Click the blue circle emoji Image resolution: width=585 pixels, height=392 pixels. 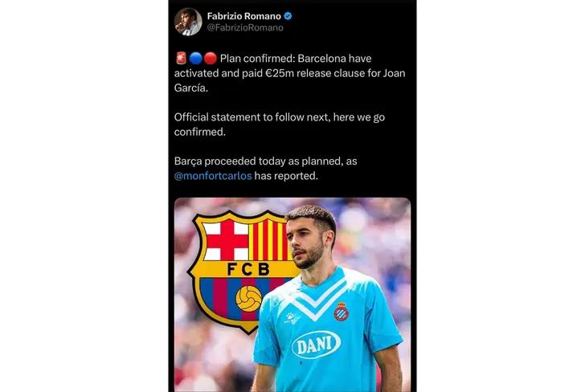[x=196, y=58]
